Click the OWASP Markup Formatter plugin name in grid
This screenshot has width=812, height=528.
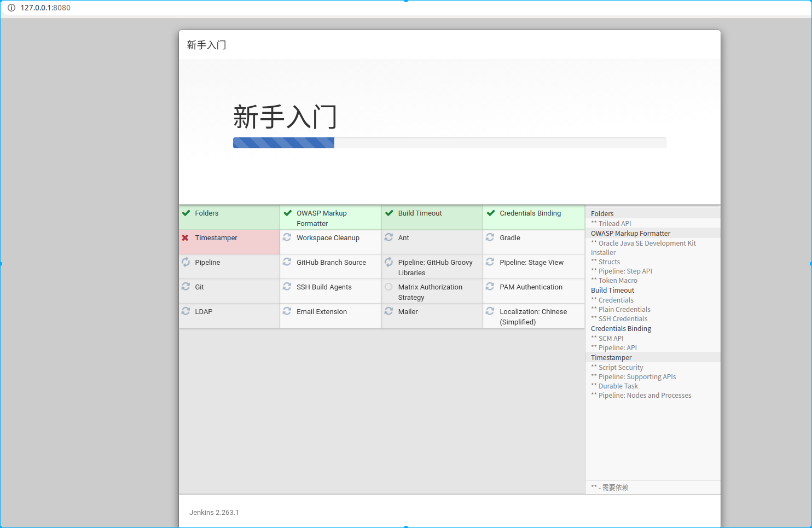[x=322, y=218]
